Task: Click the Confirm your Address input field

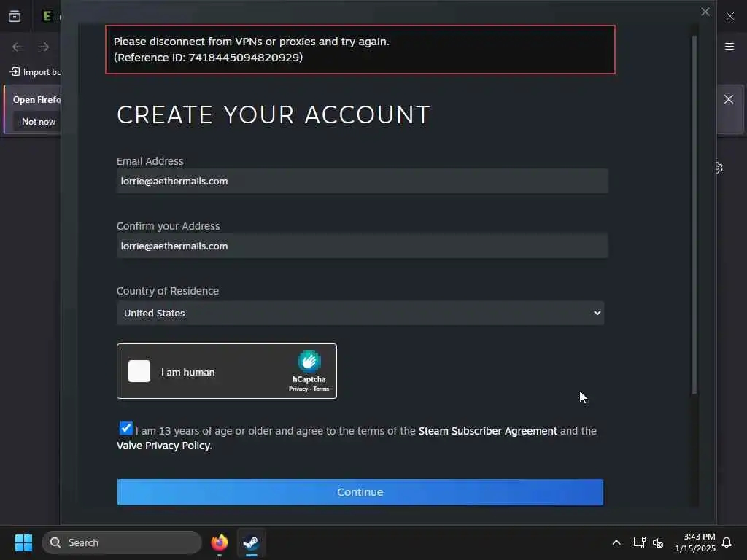Action: tap(362, 246)
